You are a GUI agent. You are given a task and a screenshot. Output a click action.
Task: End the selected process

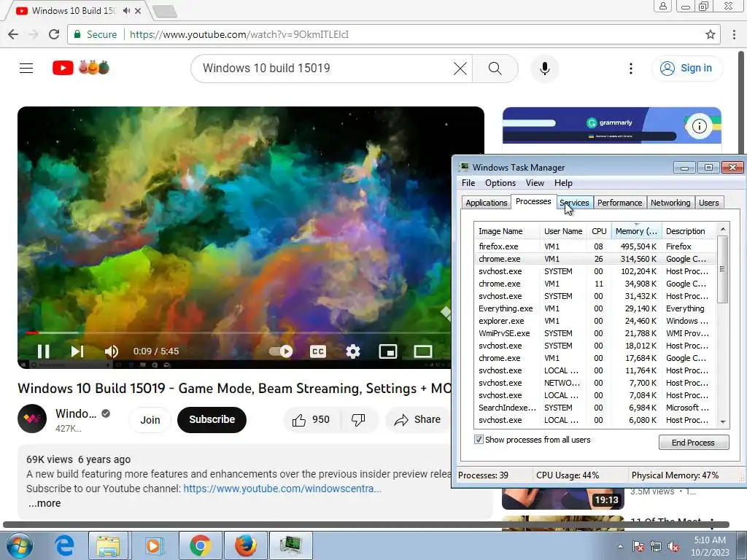pyautogui.click(x=694, y=443)
